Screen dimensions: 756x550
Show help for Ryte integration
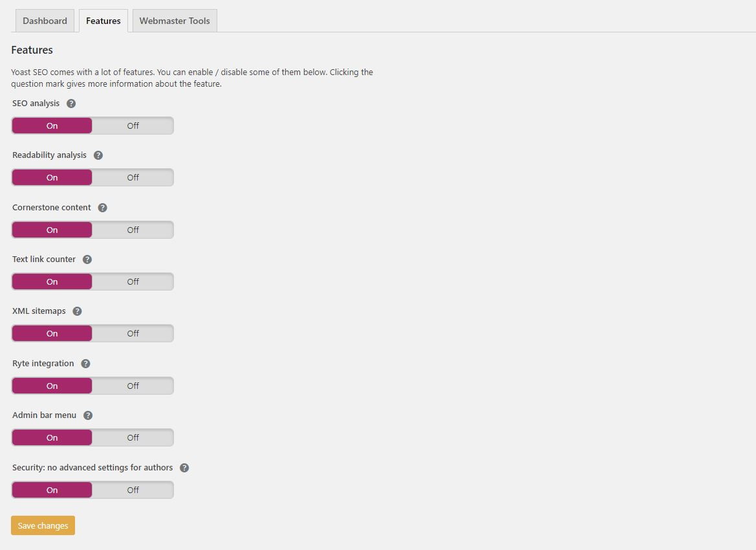tap(85, 363)
